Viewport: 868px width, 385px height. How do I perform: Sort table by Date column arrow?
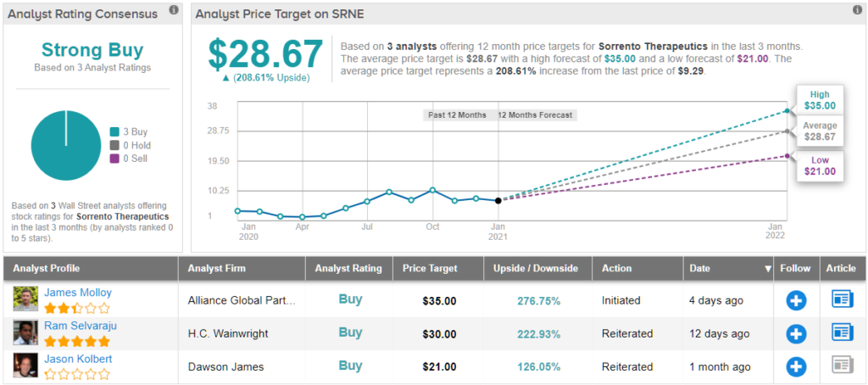click(x=768, y=269)
